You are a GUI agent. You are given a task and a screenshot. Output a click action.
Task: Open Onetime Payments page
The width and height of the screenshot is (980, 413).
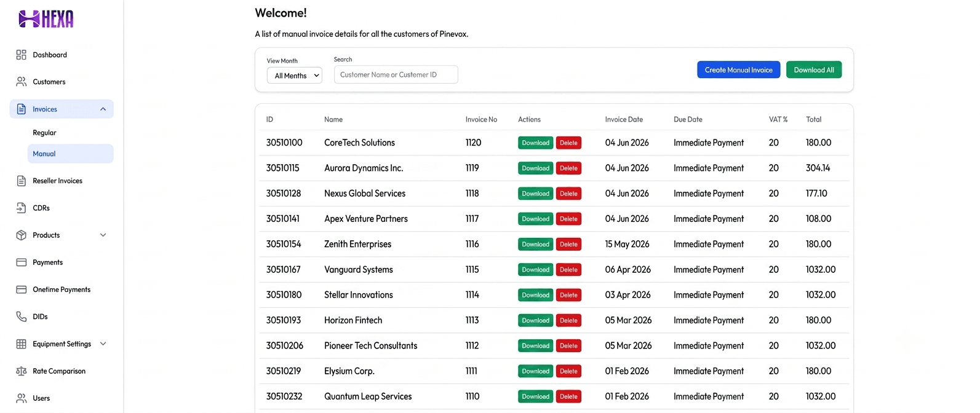(x=62, y=289)
